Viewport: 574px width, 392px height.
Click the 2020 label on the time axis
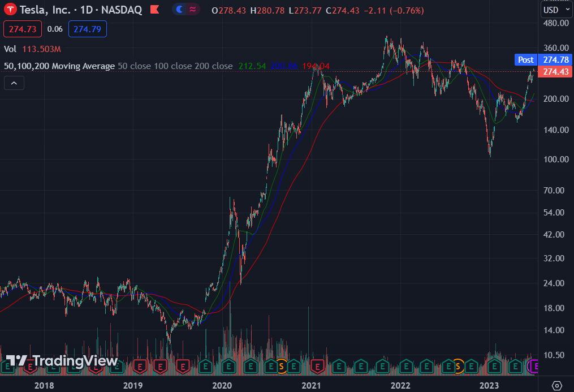pyautogui.click(x=222, y=385)
